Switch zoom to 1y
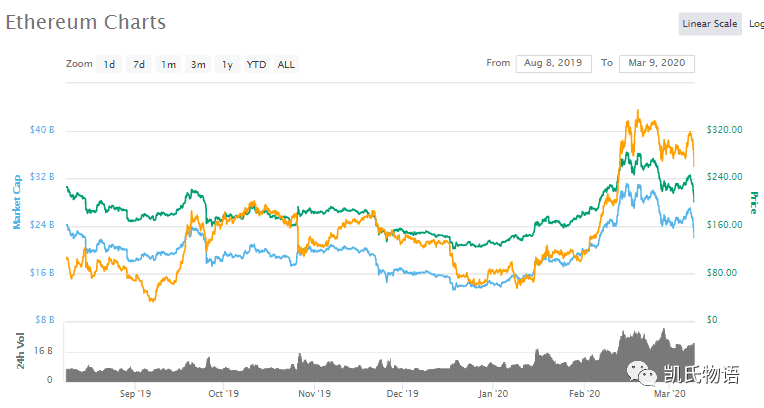Viewport: 764px width, 408px height. (228, 64)
